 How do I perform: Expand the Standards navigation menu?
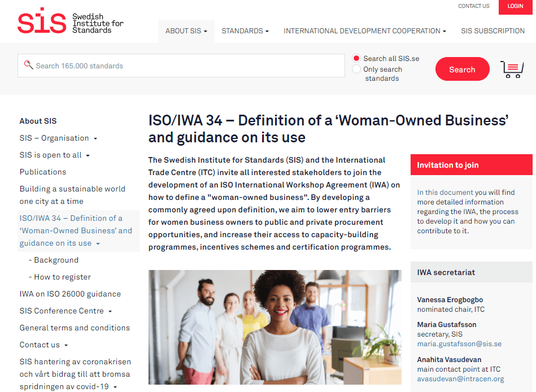coord(245,31)
